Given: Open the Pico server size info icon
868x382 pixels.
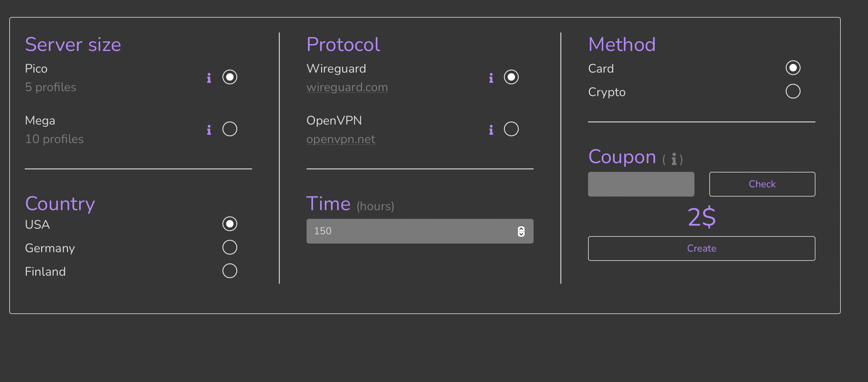Looking at the screenshot, I should 208,77.
